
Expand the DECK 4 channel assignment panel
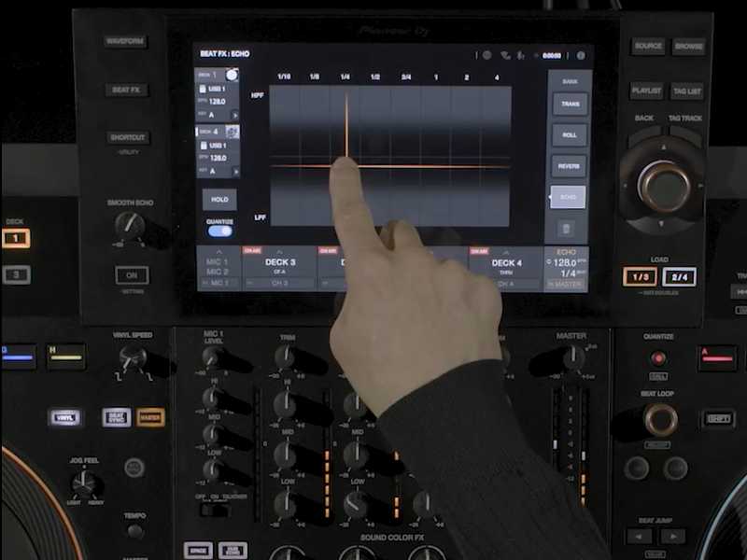point(506,269)
